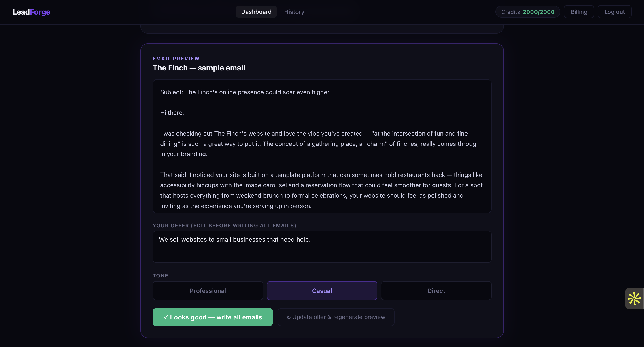Screen dimensions: 644x347
Task: Click "The Finch — sample email" heading
Action: point(199,68)
